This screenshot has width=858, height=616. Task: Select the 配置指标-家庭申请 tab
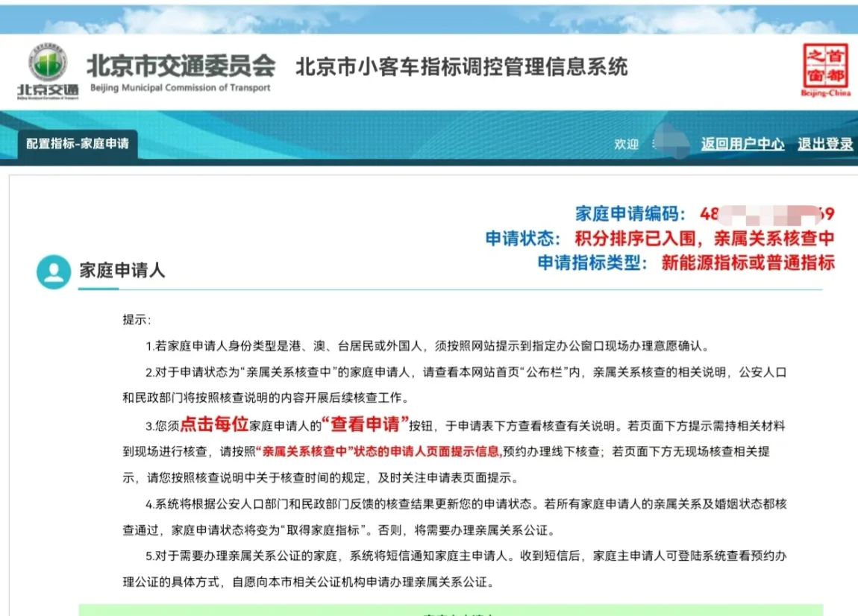pyautogui.click(x=78, y=143)
